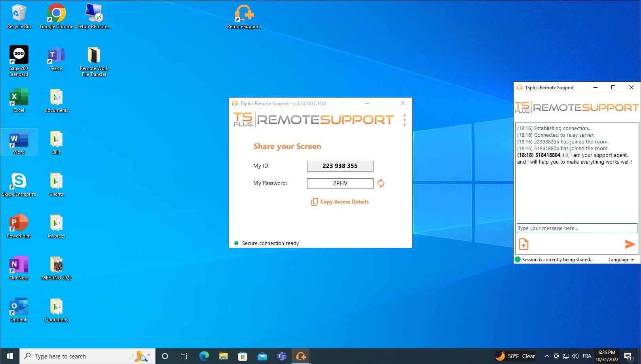Show hidden tray icons chevron
The width and height of the screenshot is (641, 364).
(546, 356)
